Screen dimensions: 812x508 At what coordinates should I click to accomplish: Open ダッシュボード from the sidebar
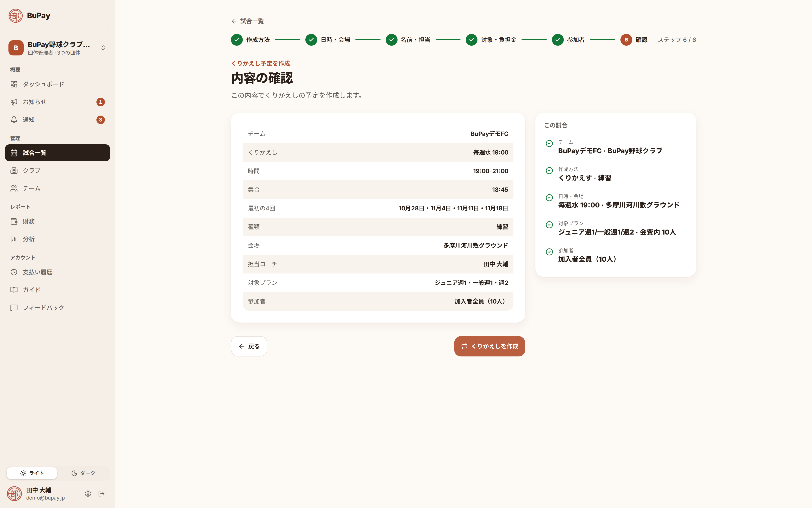57,84
